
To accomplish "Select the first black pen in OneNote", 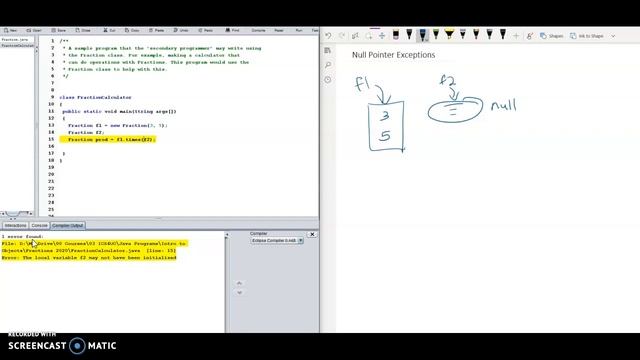I will 409,35.
